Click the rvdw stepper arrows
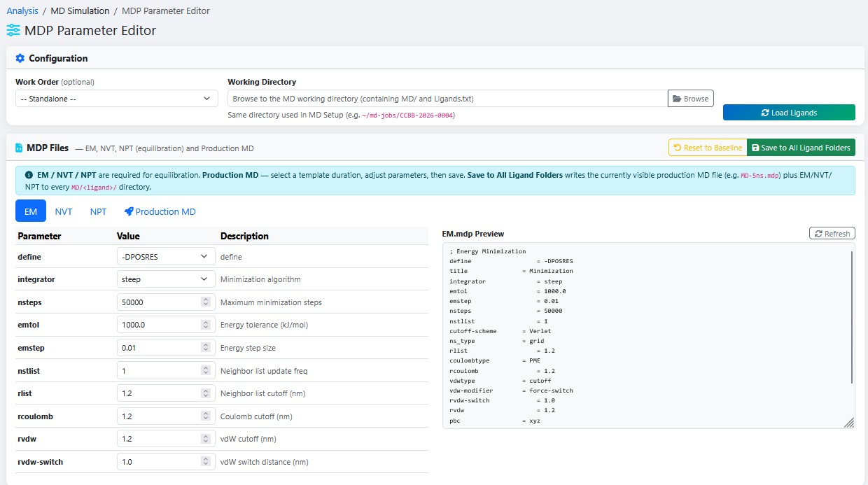The width and height of the screenshot is (868, 485). click(206, 439)
